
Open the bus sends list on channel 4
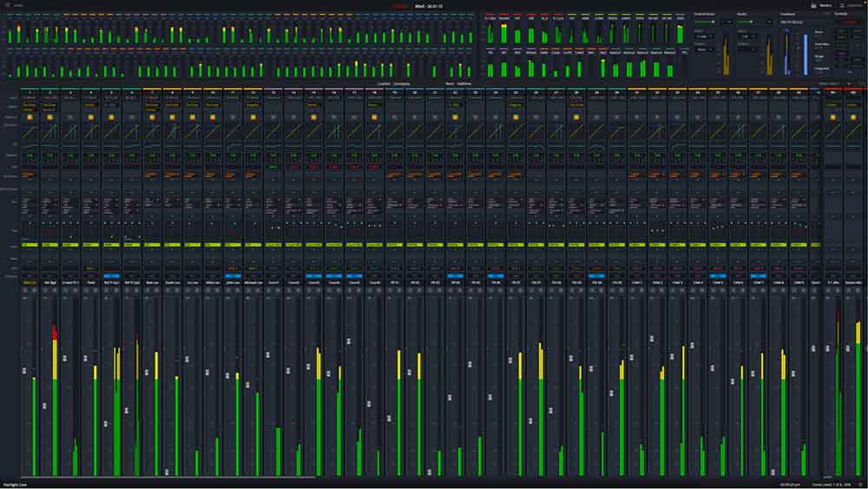pos(91,206)
